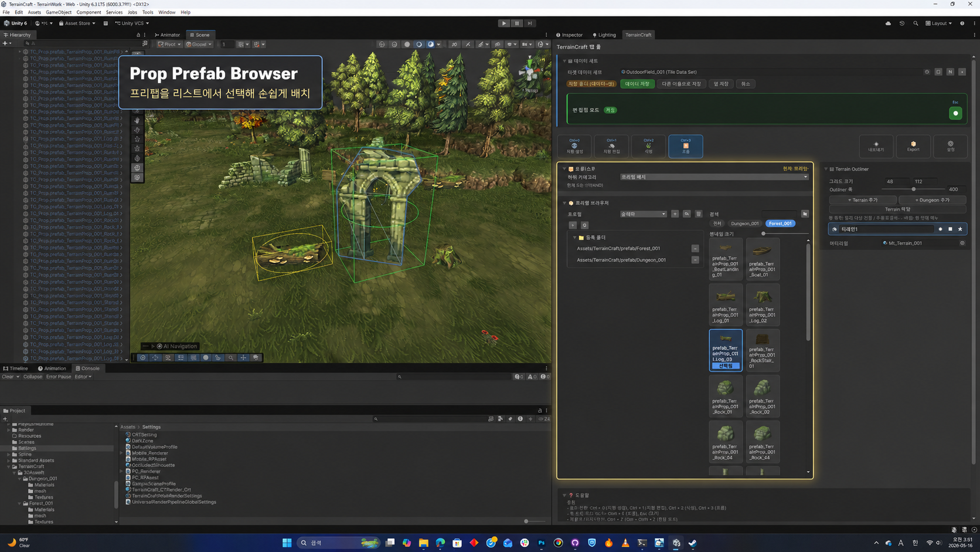Open the GameObject menu

coord(59,12)
